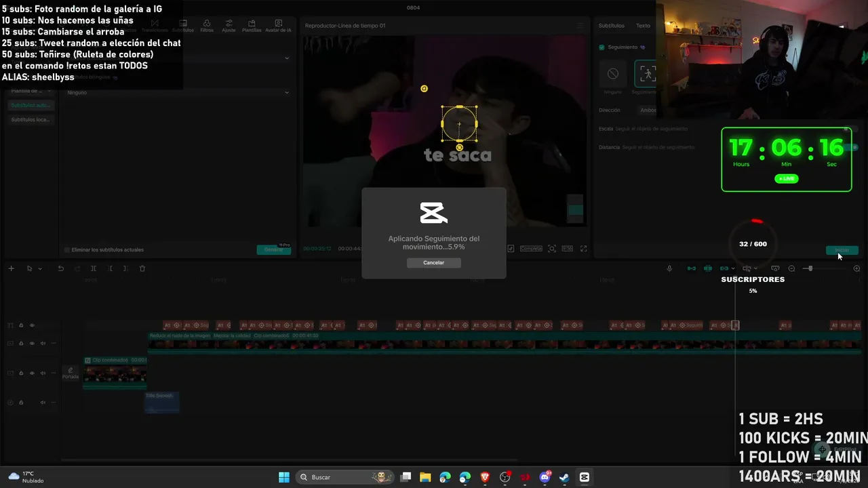The image size is (868, 488).
Task: Click the trim left side tool
Action: 109,268
